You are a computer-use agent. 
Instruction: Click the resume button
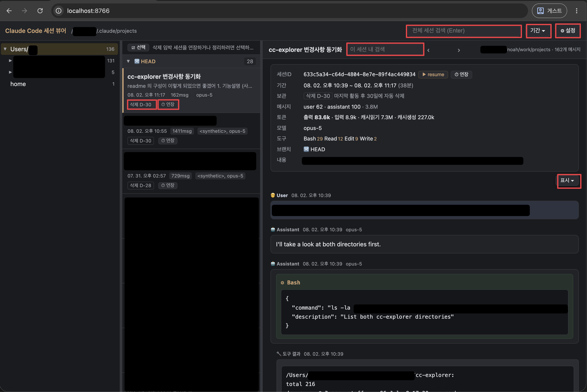point(433,74)
